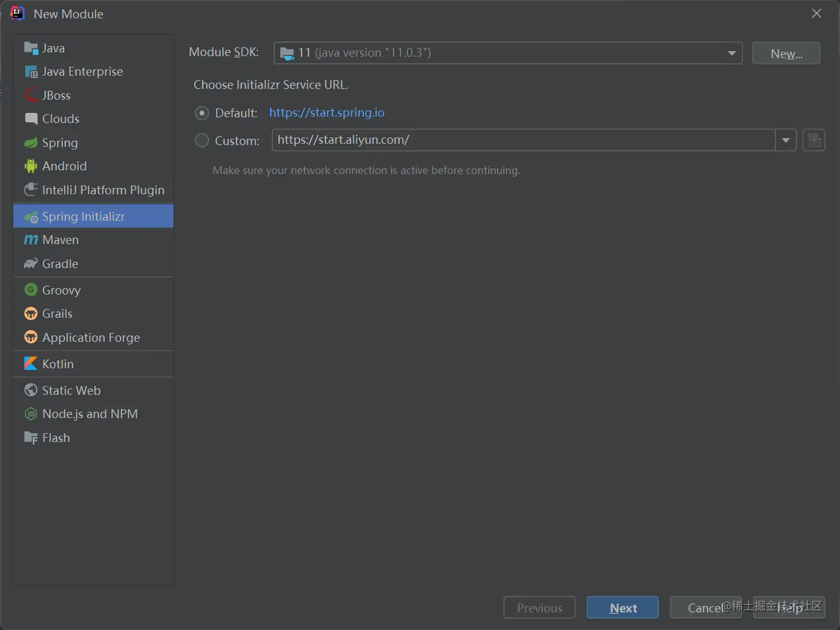
Task: Select Static Web label
Action: [x=71, y=390]
